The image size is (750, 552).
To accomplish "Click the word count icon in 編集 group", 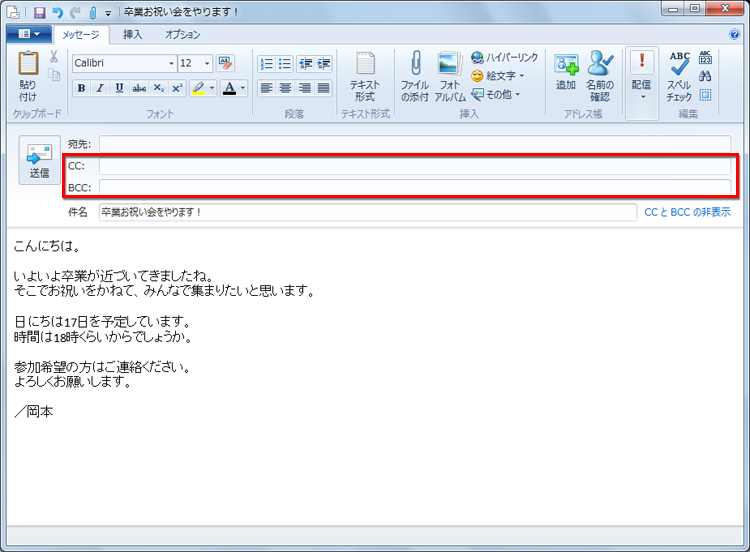I will [x=705, y=57].
